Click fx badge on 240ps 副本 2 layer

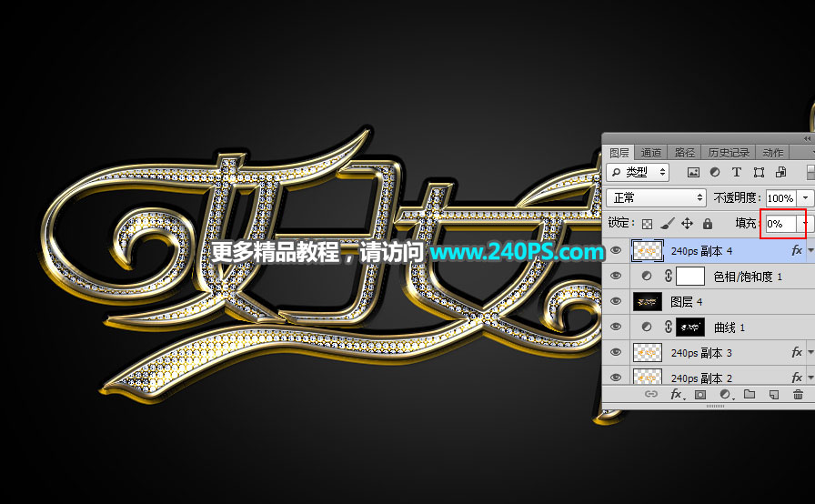[797, 378]
